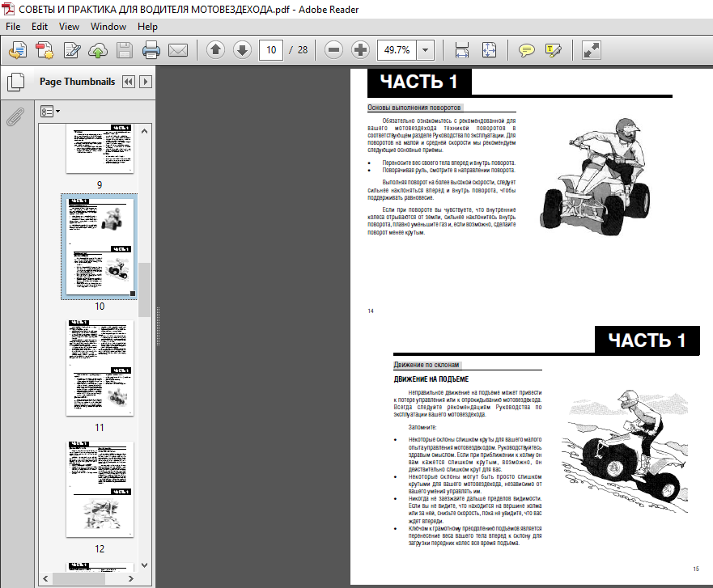Click the page number 14 footer
The height and width of the screenshot is (588, 713).
pyautogui.click(x=371, y=311)
